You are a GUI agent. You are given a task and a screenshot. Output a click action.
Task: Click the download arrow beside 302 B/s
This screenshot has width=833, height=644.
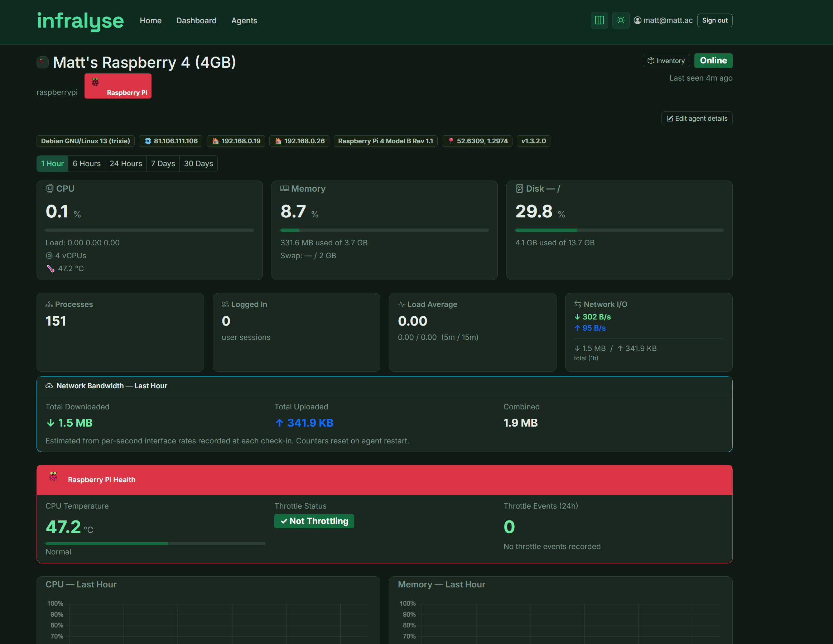point(577,317)
